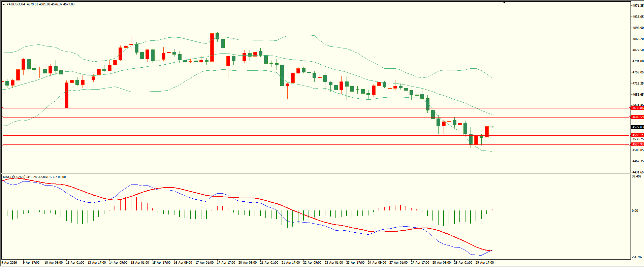The height and width of the screenshot is (267, 644).
Task: Click the 17 Apr 01:00 time axis label
Action: [204, 263]
